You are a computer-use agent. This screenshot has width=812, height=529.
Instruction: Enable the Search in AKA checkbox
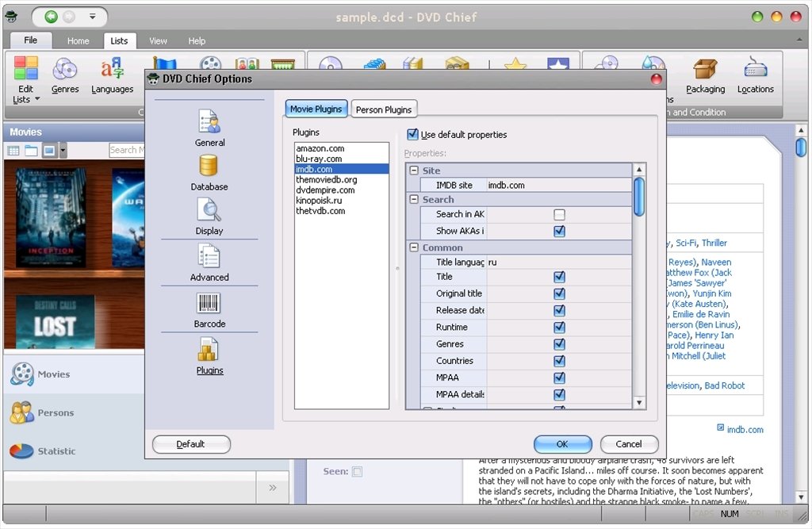[x=559, y=214]
